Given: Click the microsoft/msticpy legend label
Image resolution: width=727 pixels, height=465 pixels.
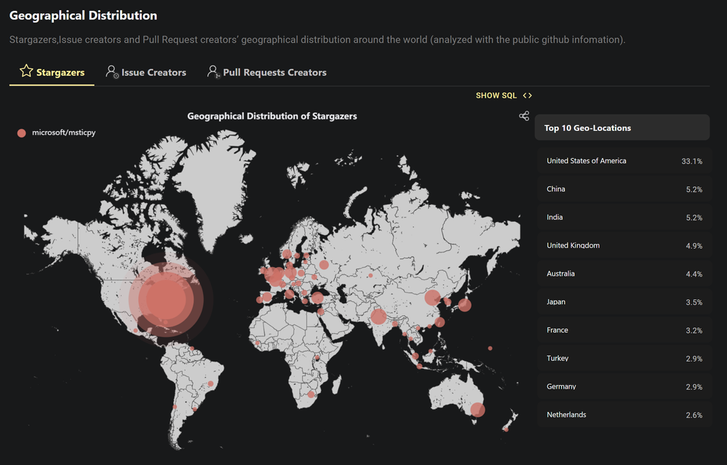Looking at the screenshot, I should point(64,133).
